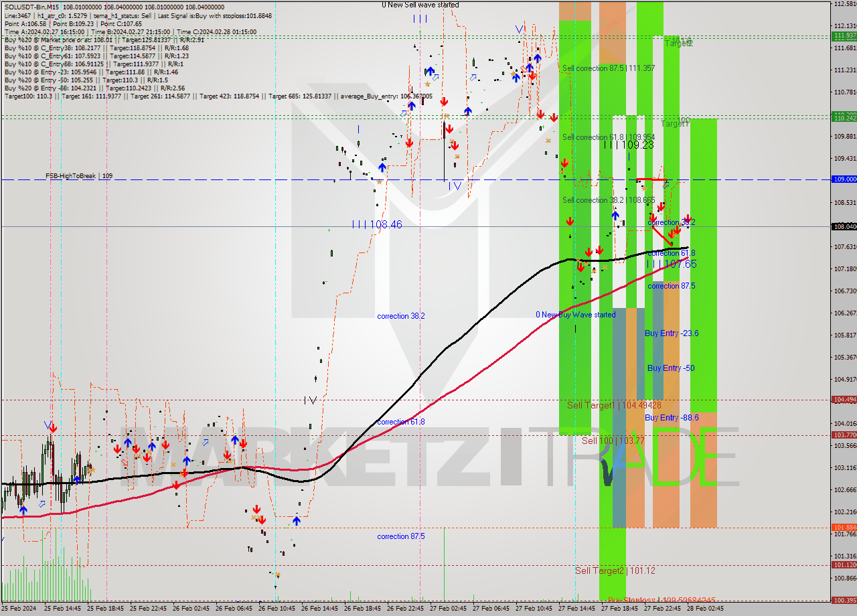Click the Sell Target1 | 104.49428 label

point(614,405)
